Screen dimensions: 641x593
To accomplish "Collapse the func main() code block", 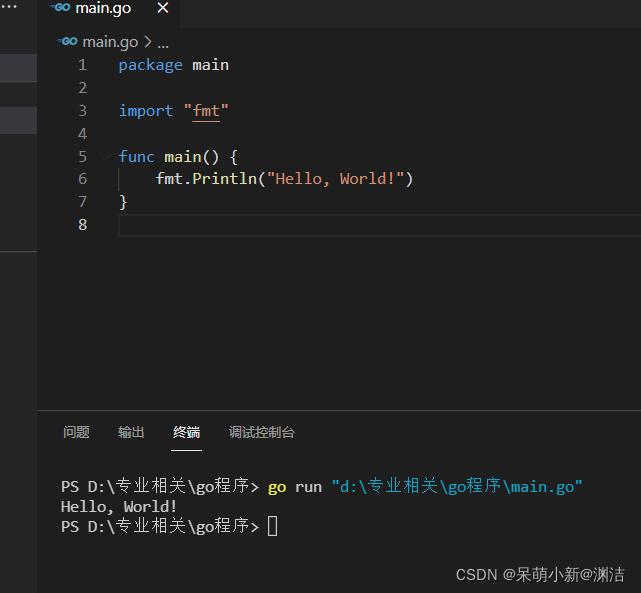I will coord(105,157).
